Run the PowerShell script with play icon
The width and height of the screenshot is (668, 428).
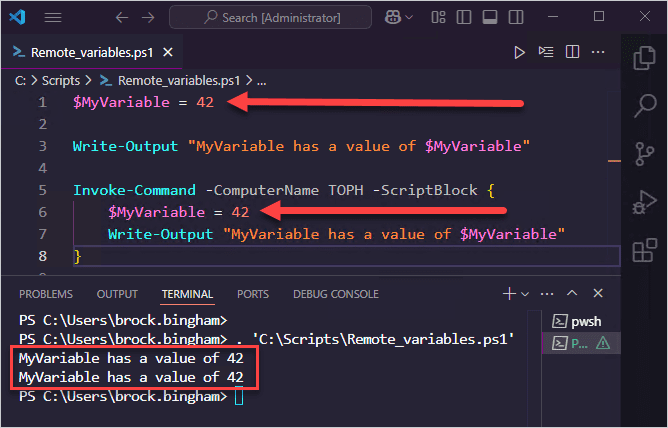point(519,52)
